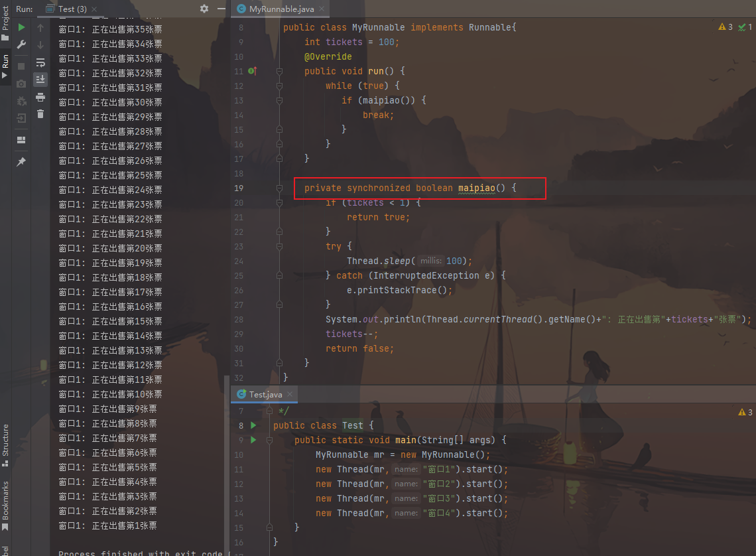
Task: Click the print console output icon
Action: click(x=40, y=97)
